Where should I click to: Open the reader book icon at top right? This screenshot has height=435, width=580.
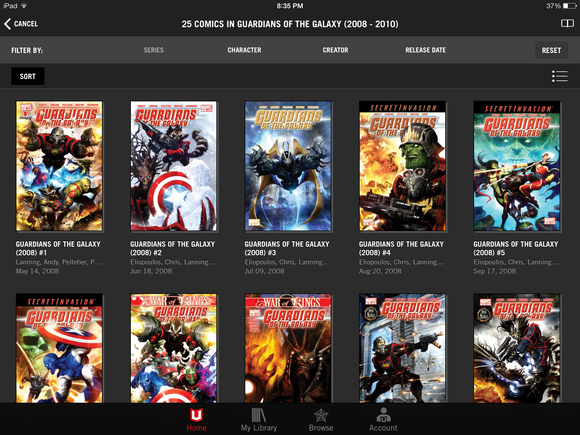click(x=567, y=24)
